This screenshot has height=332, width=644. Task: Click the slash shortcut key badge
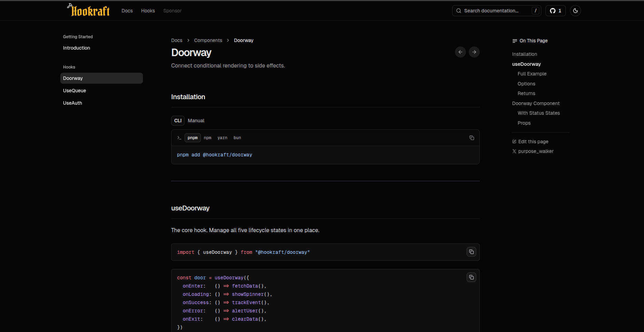point(536,11)
